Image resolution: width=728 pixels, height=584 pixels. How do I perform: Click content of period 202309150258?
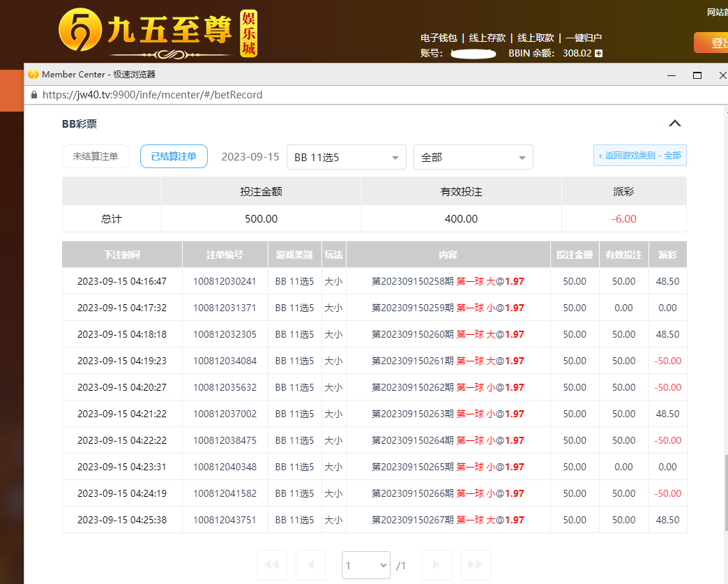coord(448,281)
